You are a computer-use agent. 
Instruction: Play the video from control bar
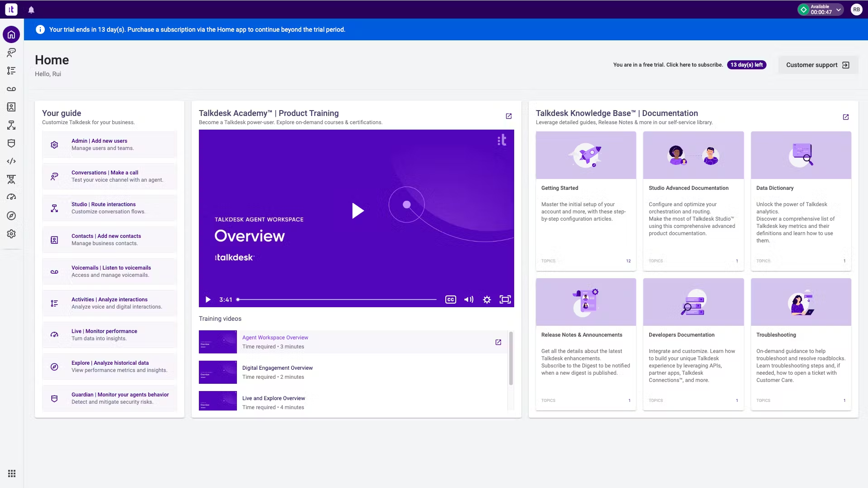tap(208, 300)
